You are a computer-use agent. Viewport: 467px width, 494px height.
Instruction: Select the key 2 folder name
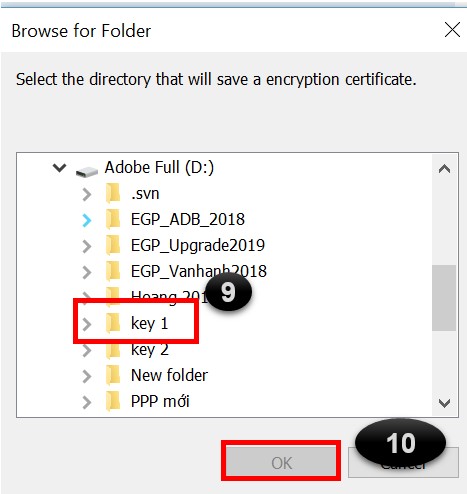tap(150, 350)
